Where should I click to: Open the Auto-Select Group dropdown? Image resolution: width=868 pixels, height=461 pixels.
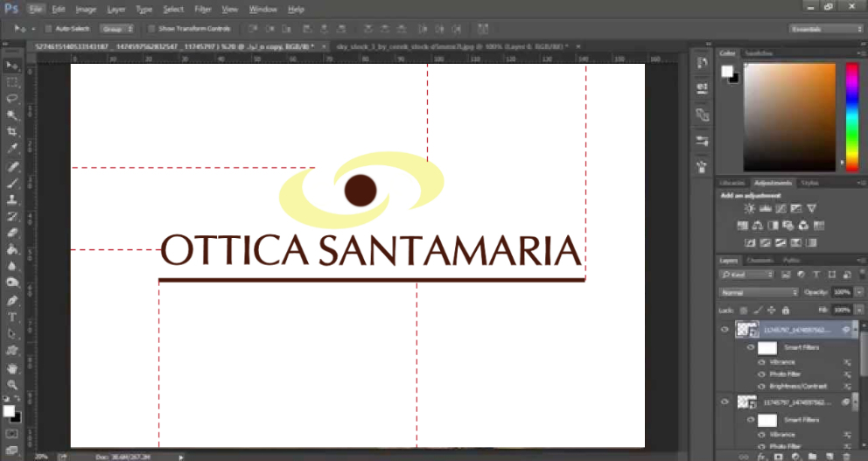point(116,29)
